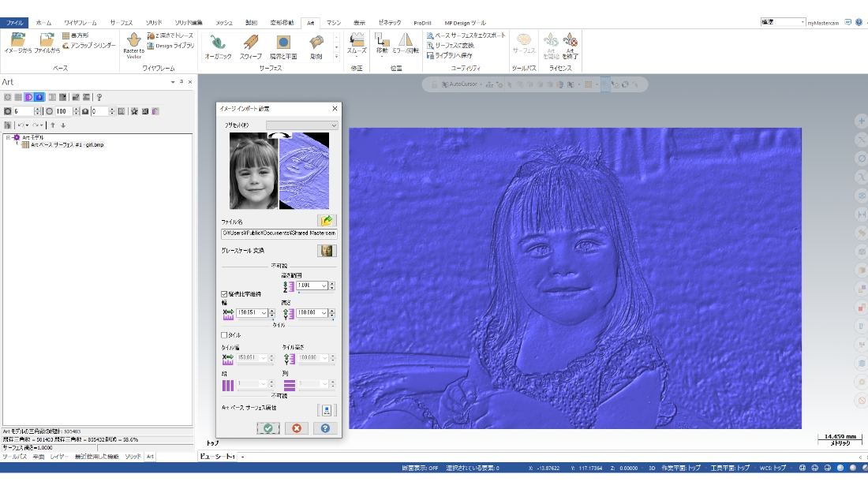
Task: Click the help question mark in Art panel toolbar
Action: click(x=99, y=97)
